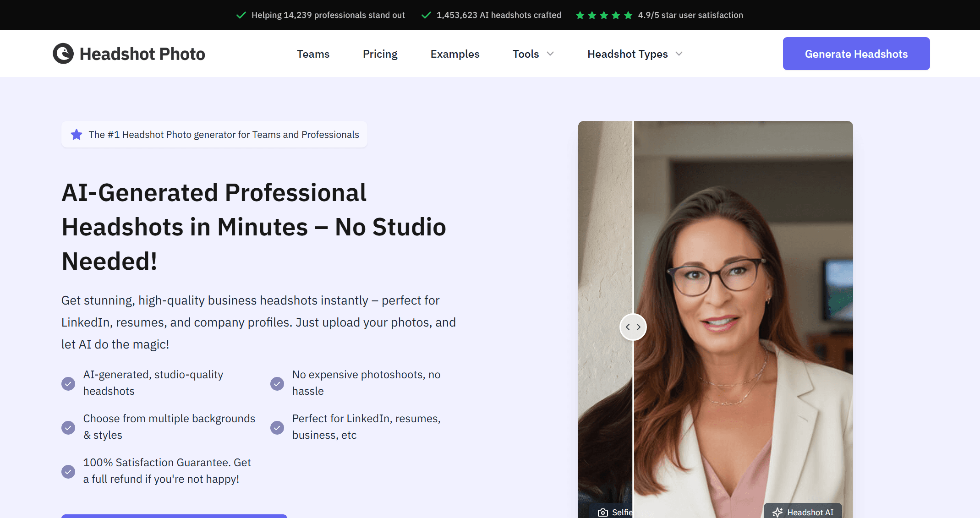
Task: Click check icon for 100% Satisfaction Guarantee
Action: click(x=68, y=471)
